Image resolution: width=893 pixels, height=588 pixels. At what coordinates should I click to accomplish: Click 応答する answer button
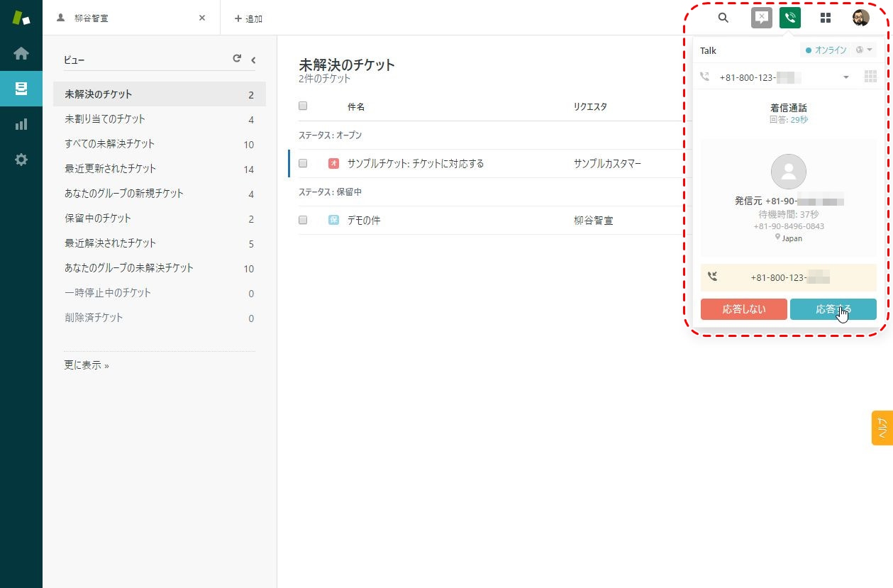[833, 309]
